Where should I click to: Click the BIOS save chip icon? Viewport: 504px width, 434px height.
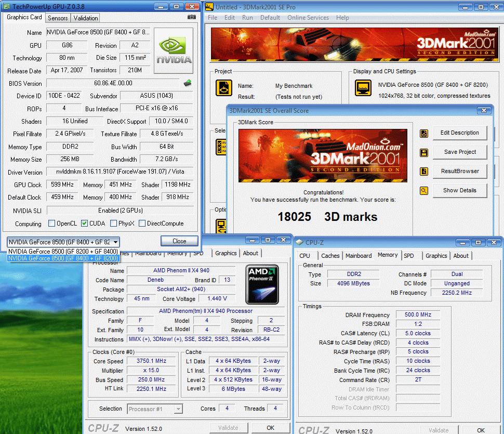188,83
